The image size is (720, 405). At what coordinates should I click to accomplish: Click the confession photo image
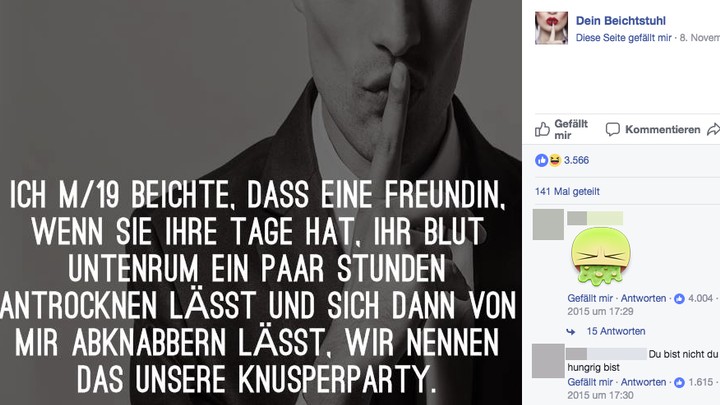click(261, 202)
